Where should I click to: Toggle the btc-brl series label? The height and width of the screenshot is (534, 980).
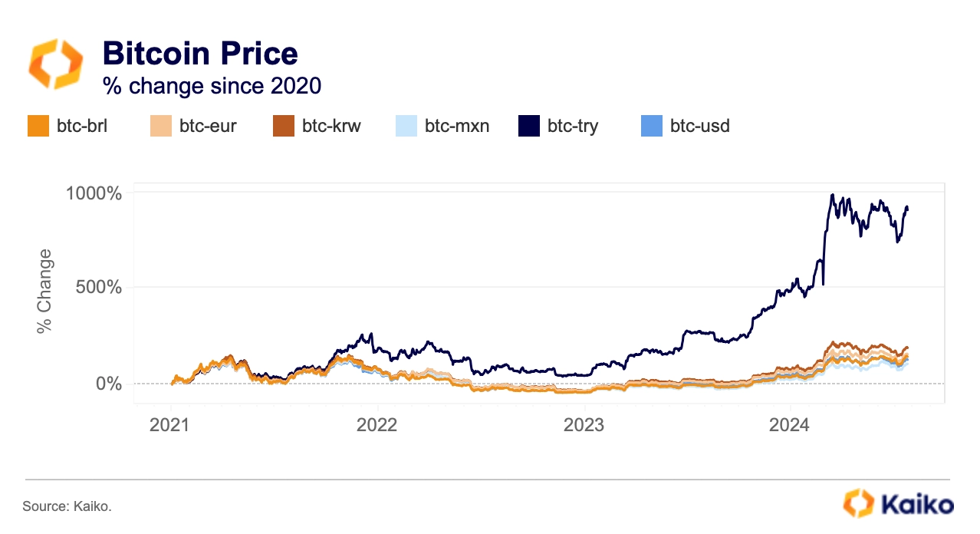tap(82, 126)
